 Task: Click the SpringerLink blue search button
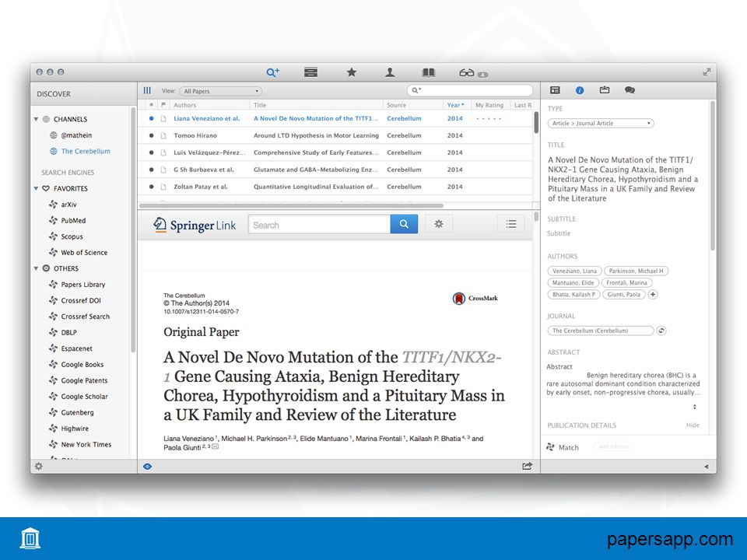point(404,224)
